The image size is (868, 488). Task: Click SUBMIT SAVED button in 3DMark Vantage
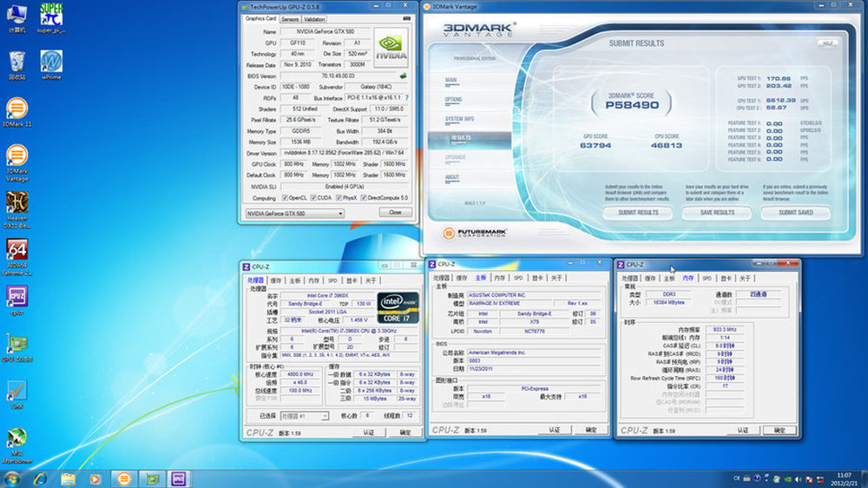pos(795,213)
